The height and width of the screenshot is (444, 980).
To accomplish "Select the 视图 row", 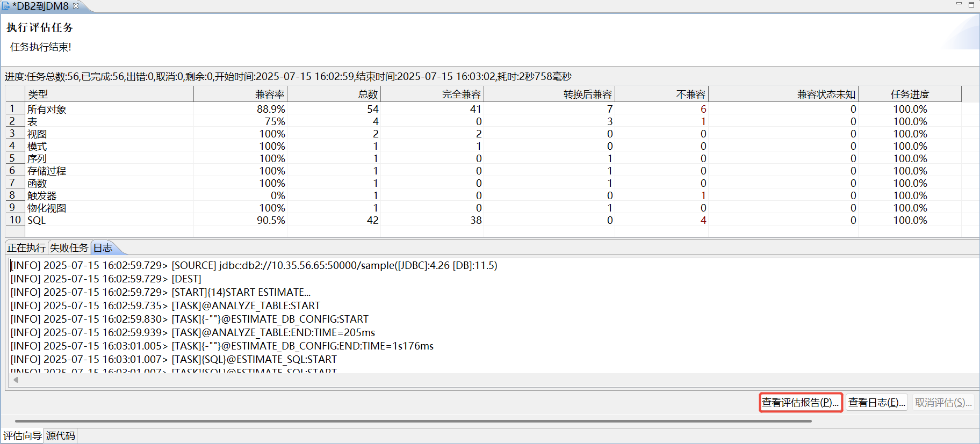I will (x=484, y=134).
